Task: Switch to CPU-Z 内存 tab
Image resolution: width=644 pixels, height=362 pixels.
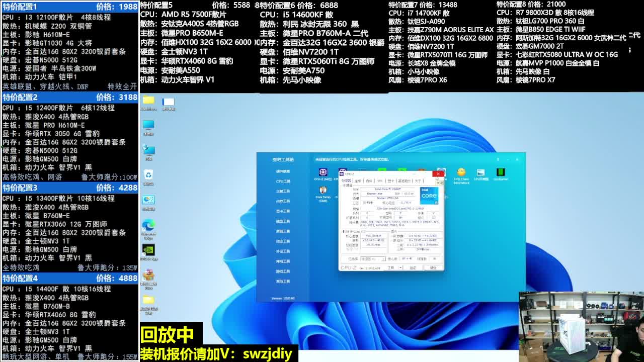Action: click(x=369, y=181)
